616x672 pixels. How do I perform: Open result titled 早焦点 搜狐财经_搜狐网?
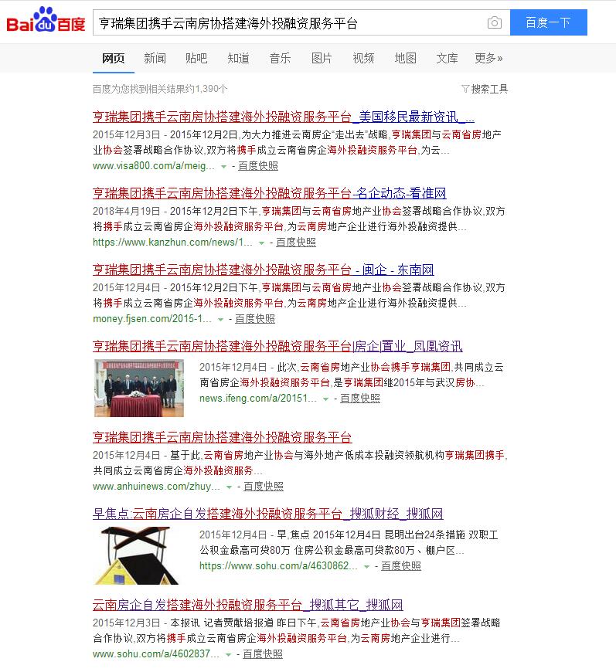pos(267,514)
